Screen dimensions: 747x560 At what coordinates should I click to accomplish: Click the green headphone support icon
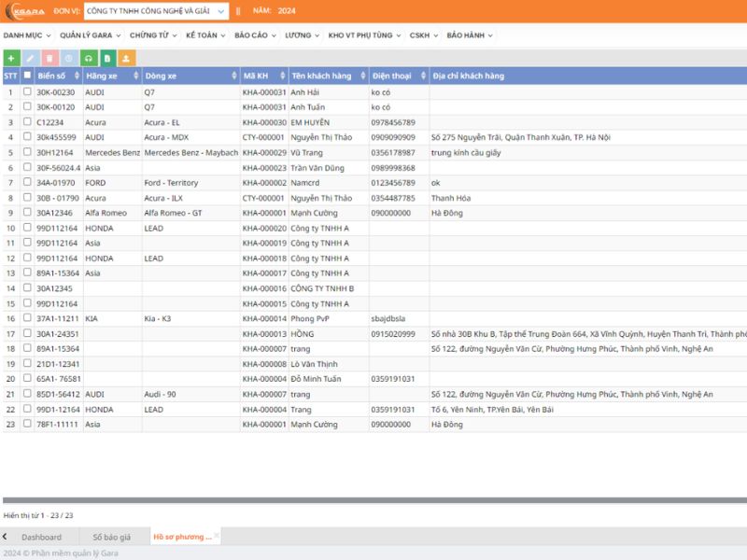[89, 58]
